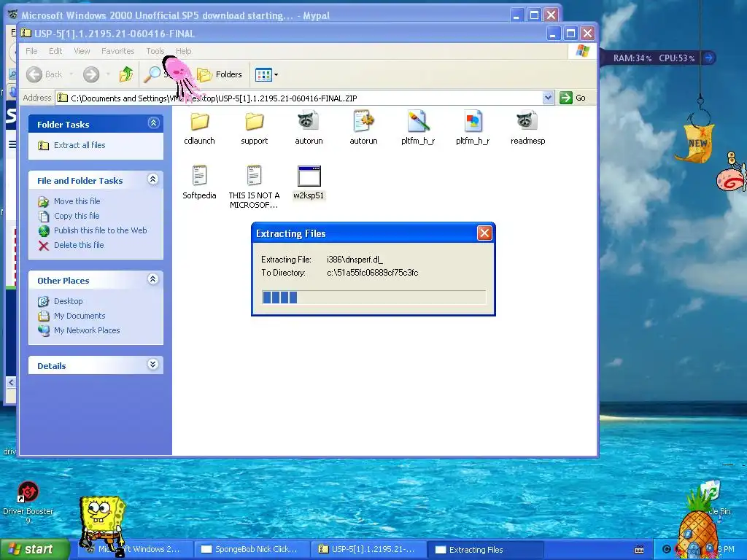The width and height of the screenshot is (747, 560).
Task: Toggle the Folders pane button
Action: (220, 74)
